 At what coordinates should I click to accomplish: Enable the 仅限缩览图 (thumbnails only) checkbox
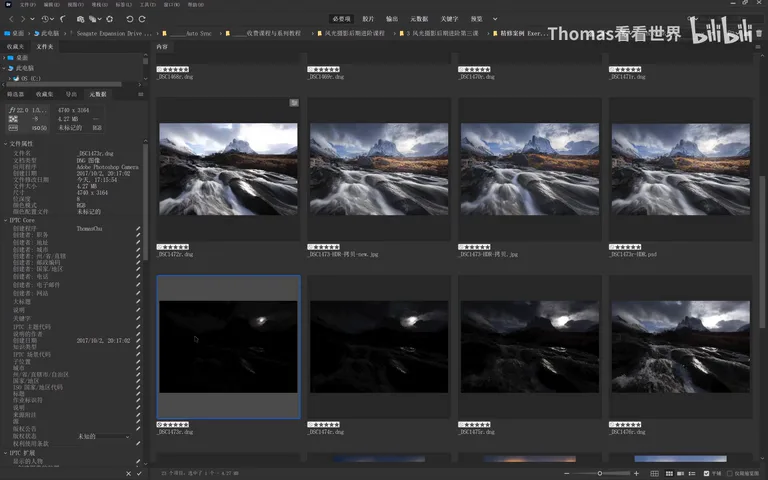click(730, 474)
